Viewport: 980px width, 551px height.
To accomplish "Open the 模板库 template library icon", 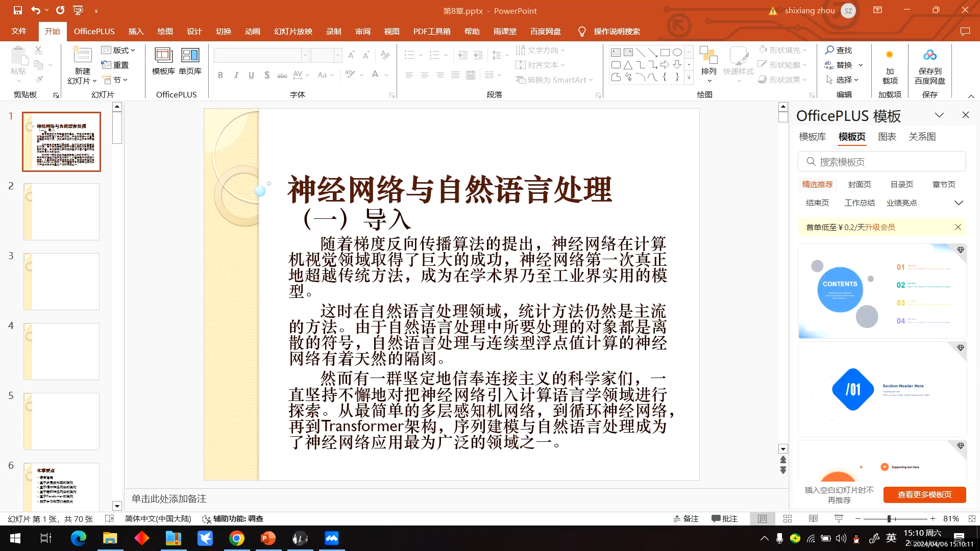I will click(163, 55).
